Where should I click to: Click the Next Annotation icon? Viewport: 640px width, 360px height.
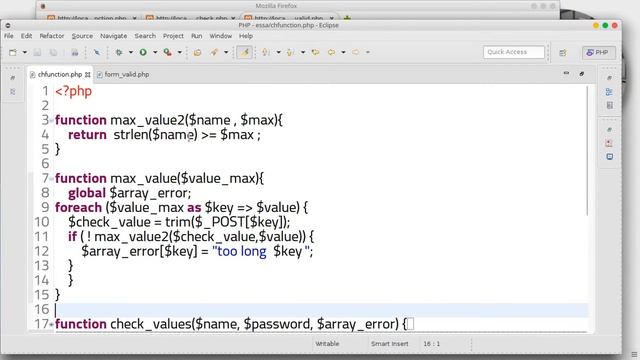[266, 52]
